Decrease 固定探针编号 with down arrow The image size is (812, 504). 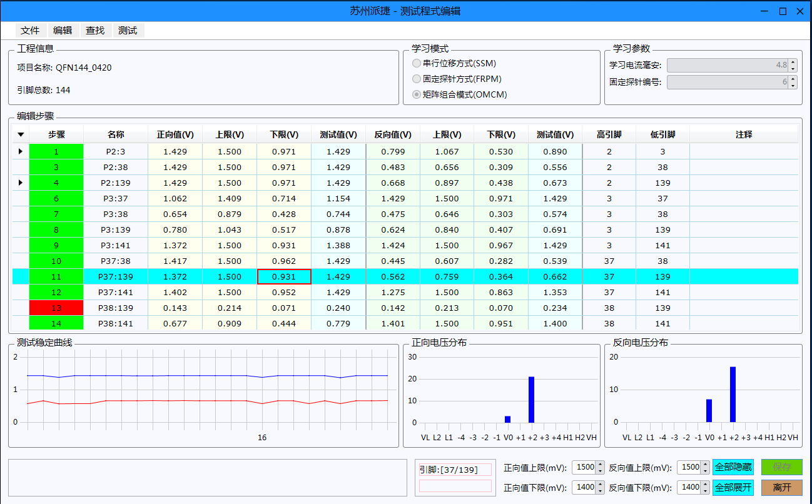tap(793, 85)
